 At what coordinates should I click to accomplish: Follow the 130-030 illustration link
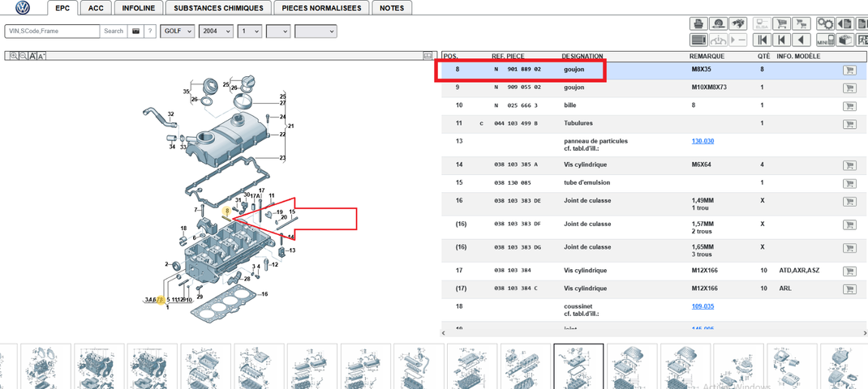point(703,141)
